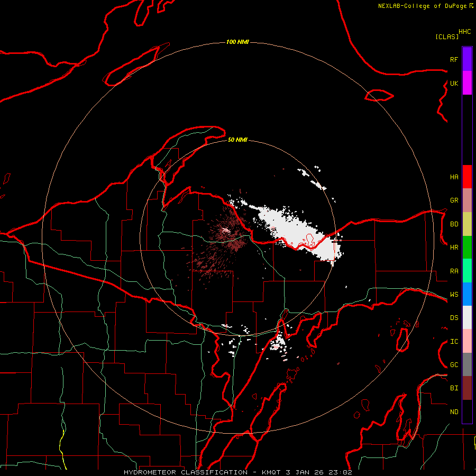The width and height of the screenshot is (476, 476).
Task: Click the '3 JAN 26 23:02' timestamp
Action: 319,472
